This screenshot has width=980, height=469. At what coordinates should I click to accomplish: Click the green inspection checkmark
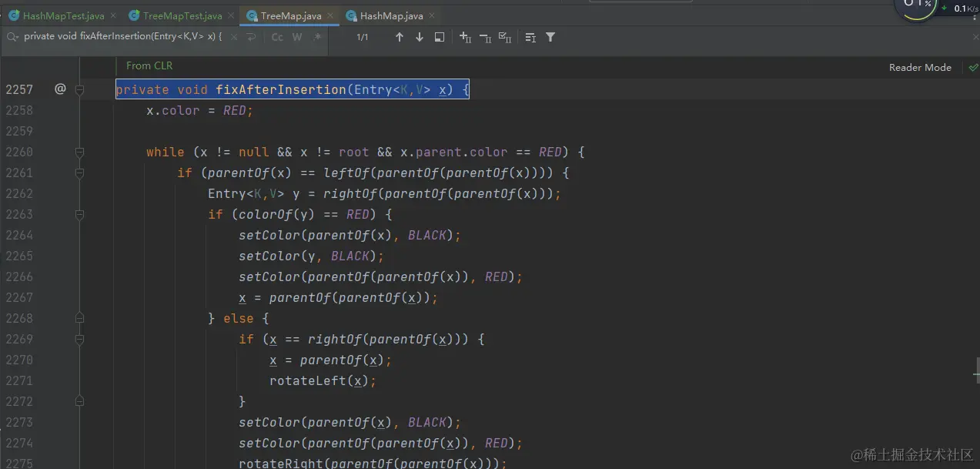pos(973,68)
